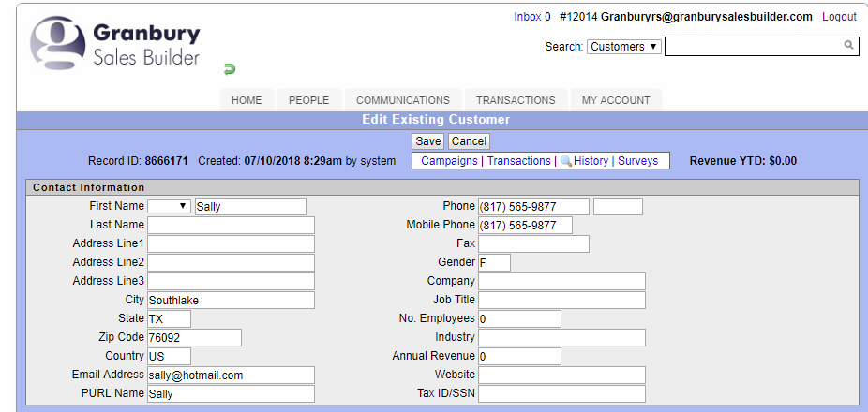Screen dimensions: 868x412
Task: Click the State field showing TX
Action: tap(169, 319)
